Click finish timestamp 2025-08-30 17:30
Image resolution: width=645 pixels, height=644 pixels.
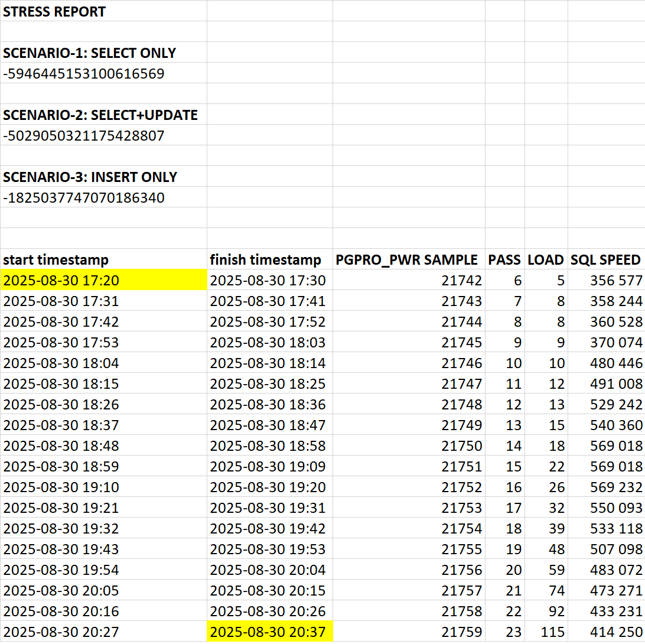(270, 280)
